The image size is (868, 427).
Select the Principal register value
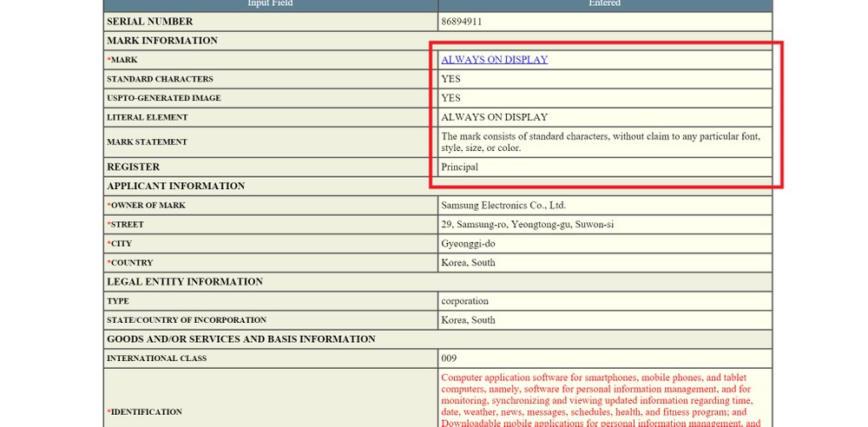tap(459, 167)
